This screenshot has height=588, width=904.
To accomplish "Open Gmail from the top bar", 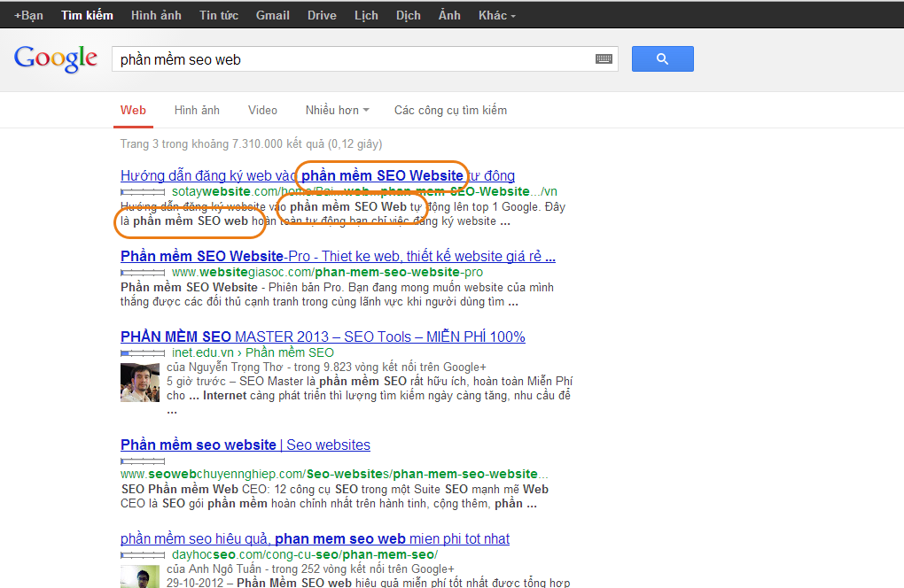I will pyautogui.click(x=273, y=16).
